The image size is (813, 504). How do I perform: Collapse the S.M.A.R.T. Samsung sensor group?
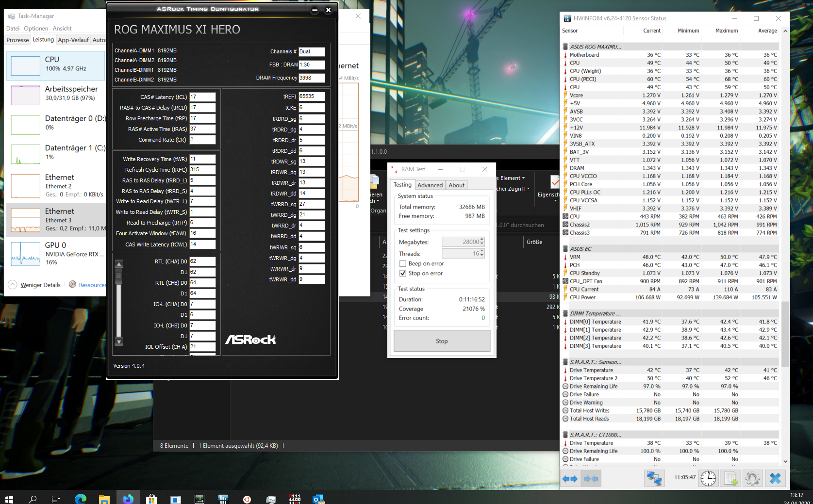(x=565, y=362)
